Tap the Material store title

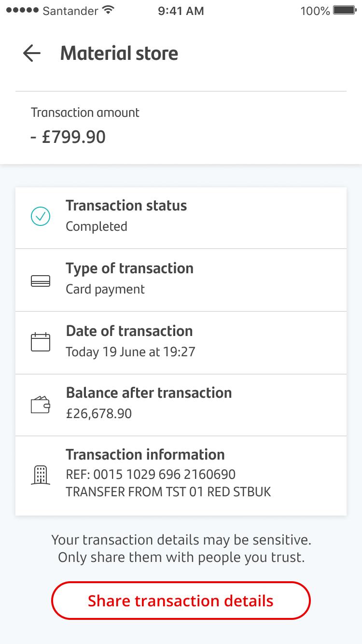[119, 53]
